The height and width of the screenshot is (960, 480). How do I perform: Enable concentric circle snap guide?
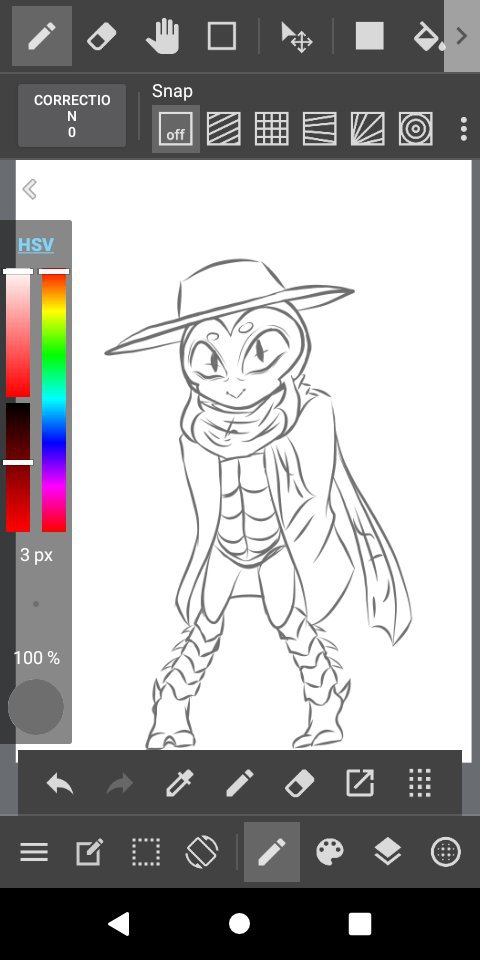(x=416, y=129)
